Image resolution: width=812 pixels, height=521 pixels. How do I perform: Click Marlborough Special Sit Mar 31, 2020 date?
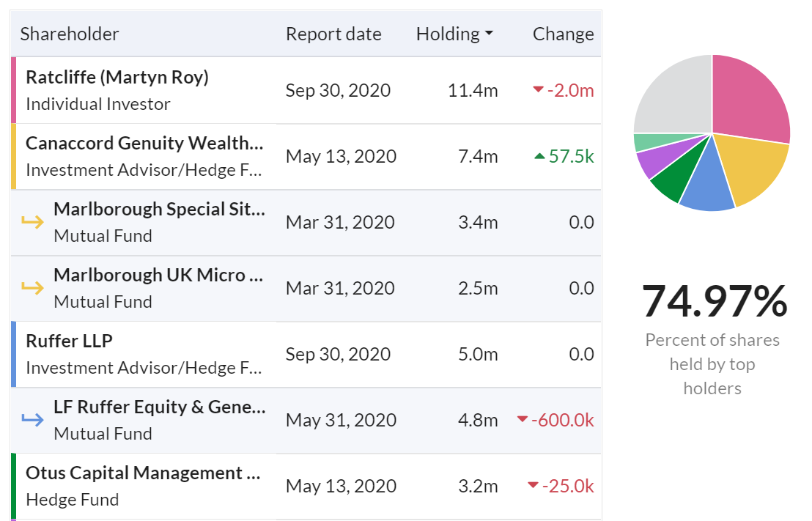tap(340, 222)
